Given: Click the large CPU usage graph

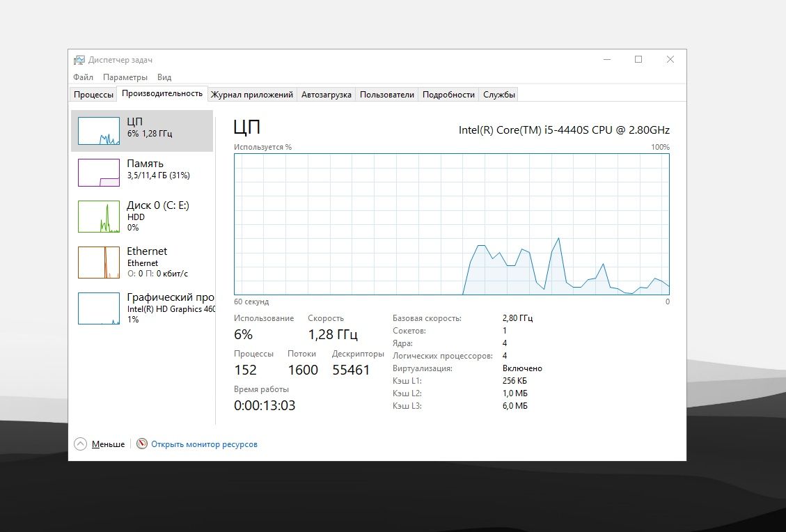Looking at the screenshot, I should point(452,224).
